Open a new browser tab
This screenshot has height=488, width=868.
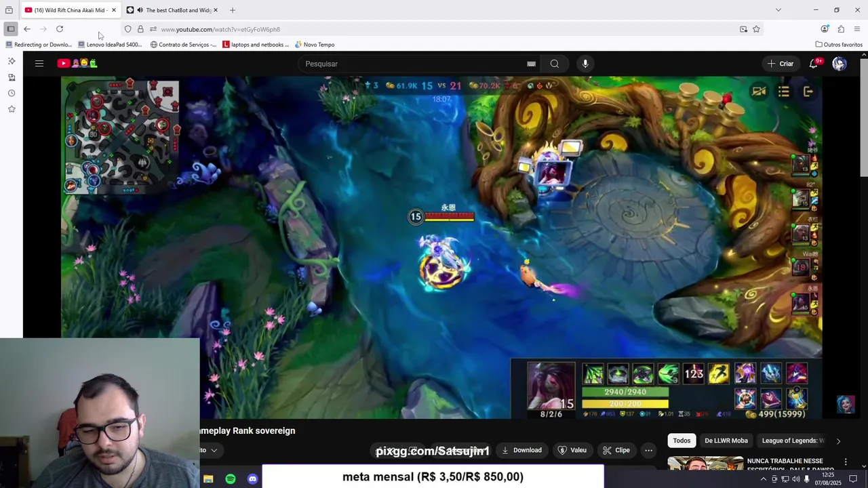pos(233,10)
